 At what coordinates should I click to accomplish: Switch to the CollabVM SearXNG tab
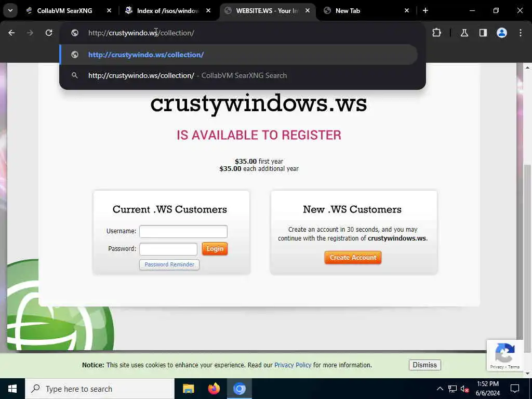pyautogui.click(x=64, y=11)
